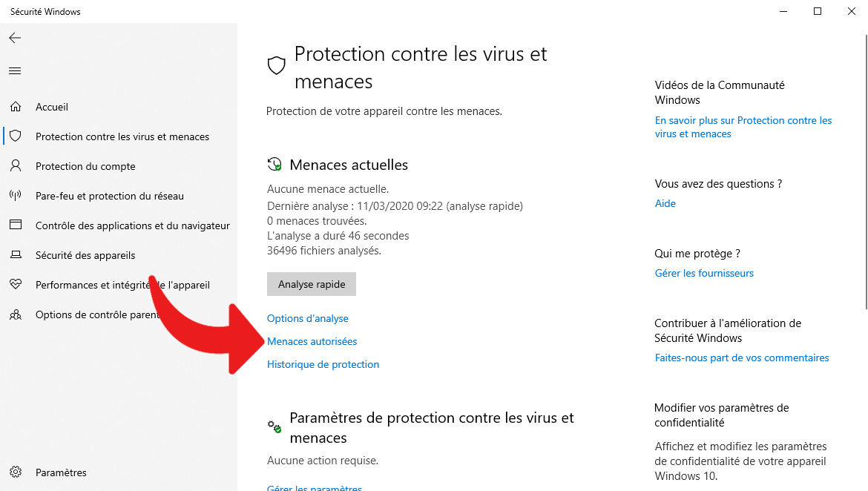This screenshot has height=491, width=868.
Task: Launch a scan with the Analyse rapide button
Action: (x=311, y=283)
